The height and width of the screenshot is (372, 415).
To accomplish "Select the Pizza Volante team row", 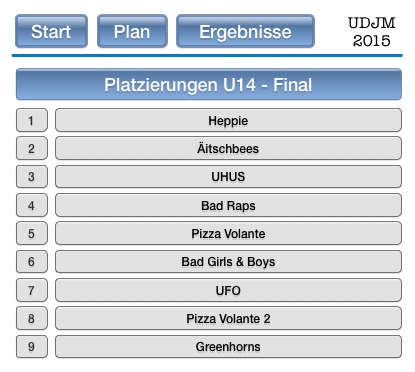I will 228,233.
